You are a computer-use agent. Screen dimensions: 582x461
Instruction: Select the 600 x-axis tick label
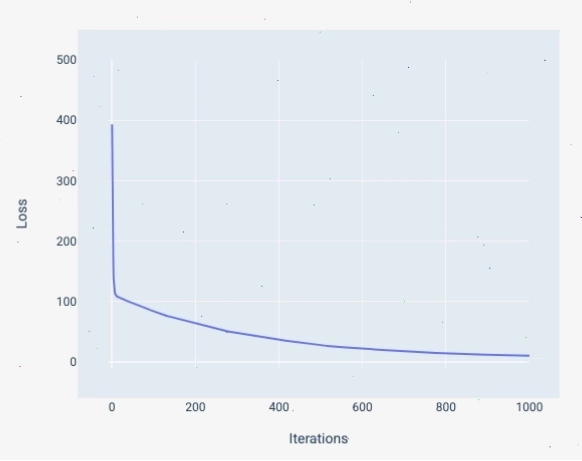tap(362, 407)
